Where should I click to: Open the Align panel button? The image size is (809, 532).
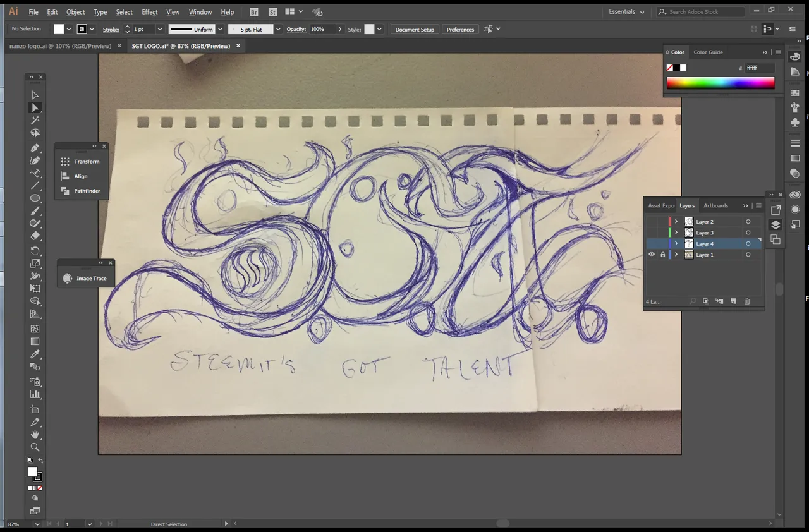tap(82, 176)
